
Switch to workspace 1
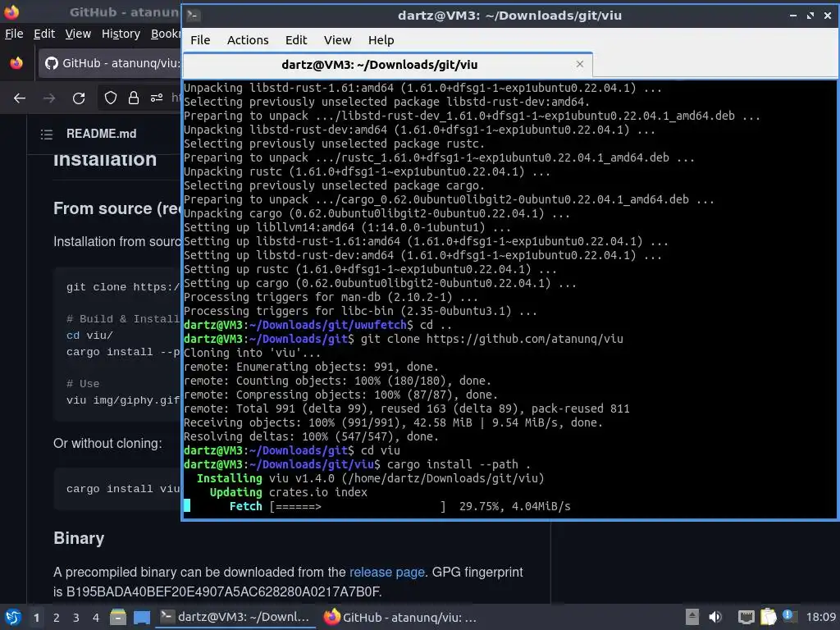click(x=36, y=618)
